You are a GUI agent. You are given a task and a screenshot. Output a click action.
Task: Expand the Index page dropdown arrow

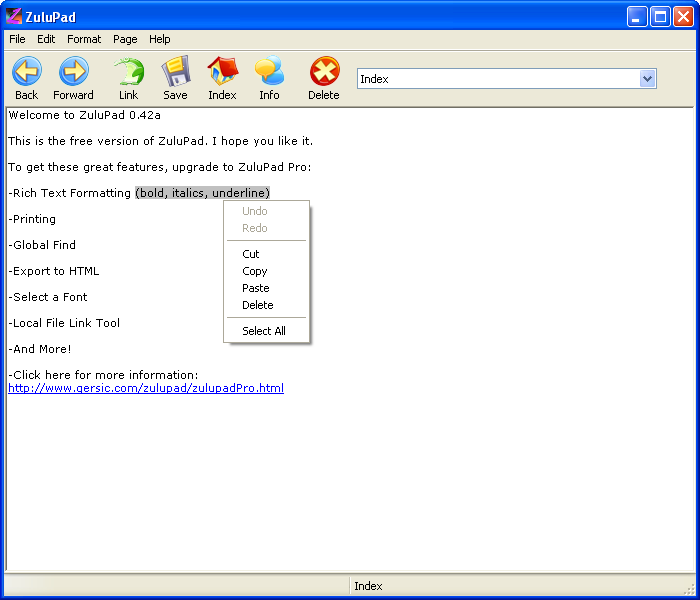(x=647, y=79)
